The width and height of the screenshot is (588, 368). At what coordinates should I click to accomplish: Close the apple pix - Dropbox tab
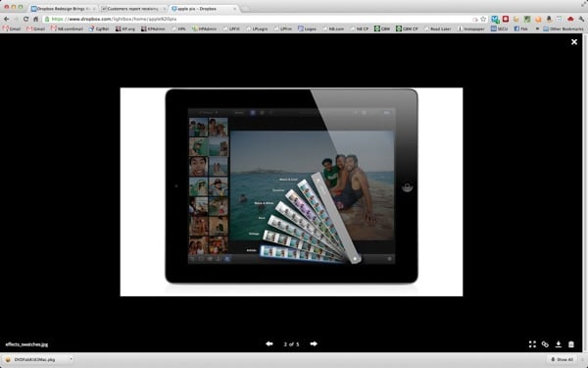tap(235, 9)
